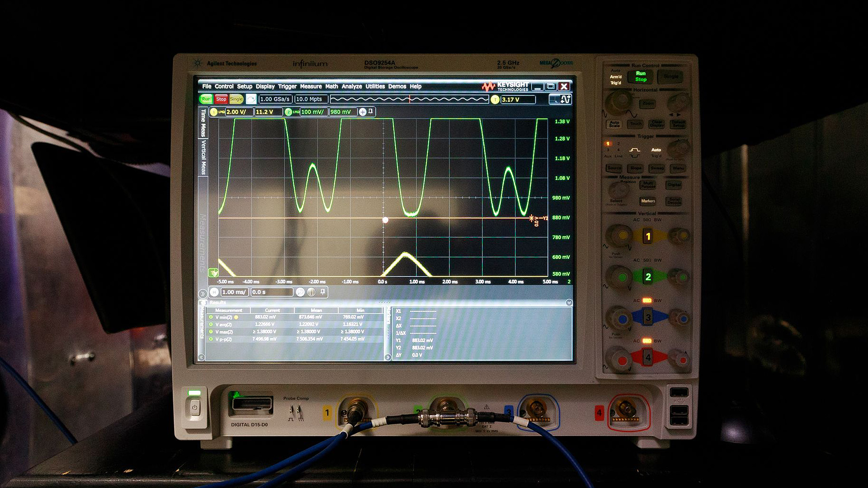The width and height of the screenshot is (868, 488).
Task: Click the horizontal zoom magnifier icon
Action: click(x=300, y=292)
